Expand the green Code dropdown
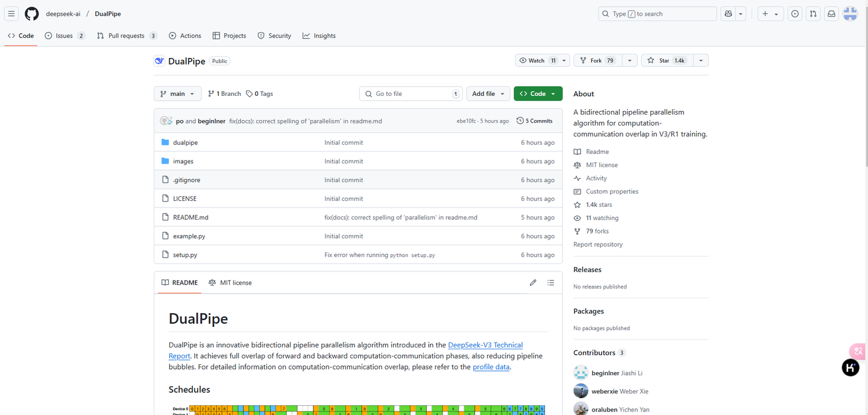This screenshot has width=868, height=415. tap(538, 93)
